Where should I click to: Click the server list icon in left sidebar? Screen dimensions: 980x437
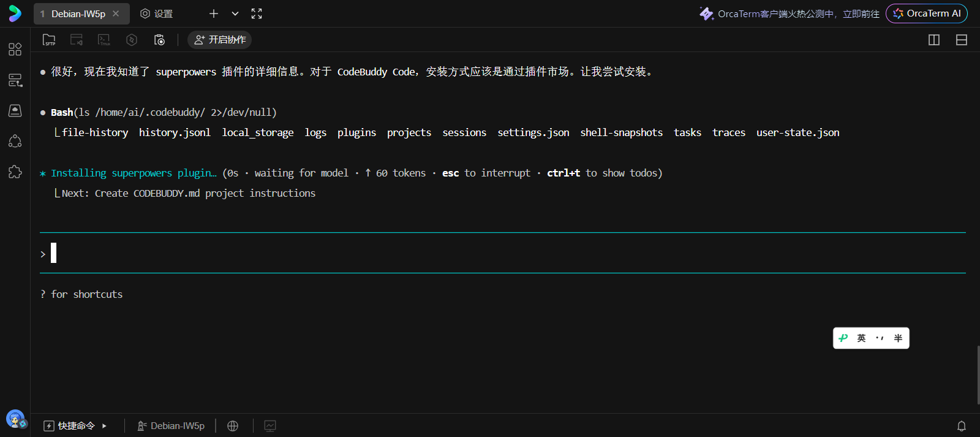(x=15, y=80)
